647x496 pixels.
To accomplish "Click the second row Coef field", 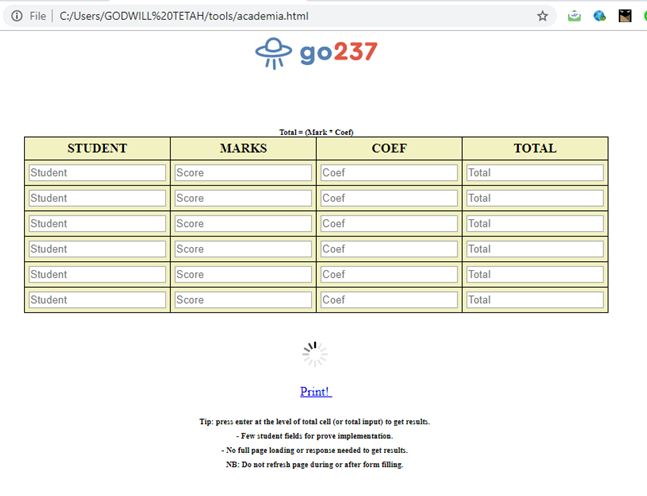I will coord(389,198).
